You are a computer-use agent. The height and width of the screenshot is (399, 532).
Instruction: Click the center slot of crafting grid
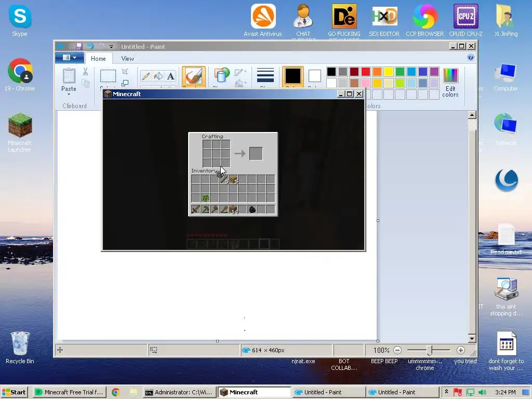tap(217, 154)
